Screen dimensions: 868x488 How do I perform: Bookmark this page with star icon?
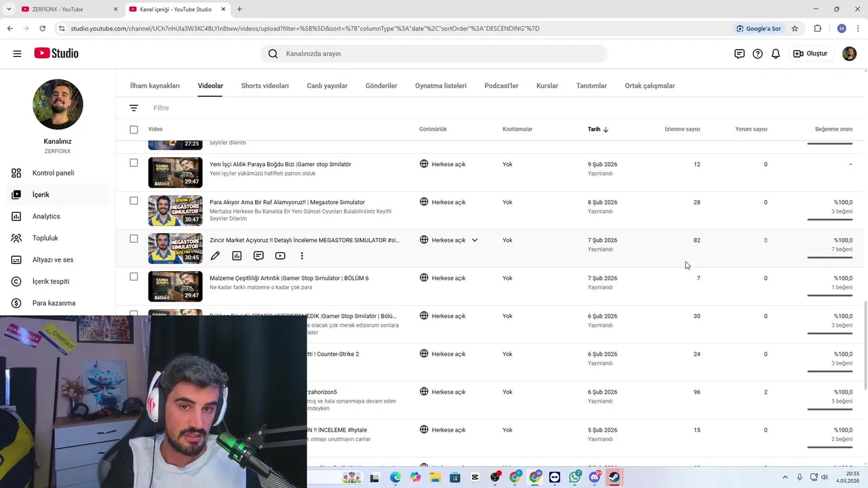tap(795, 28)
